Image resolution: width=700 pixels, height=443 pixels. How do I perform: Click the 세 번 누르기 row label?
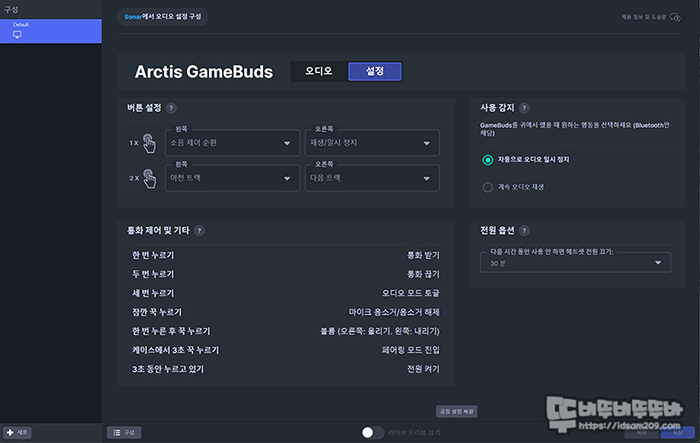coord(153,293)
